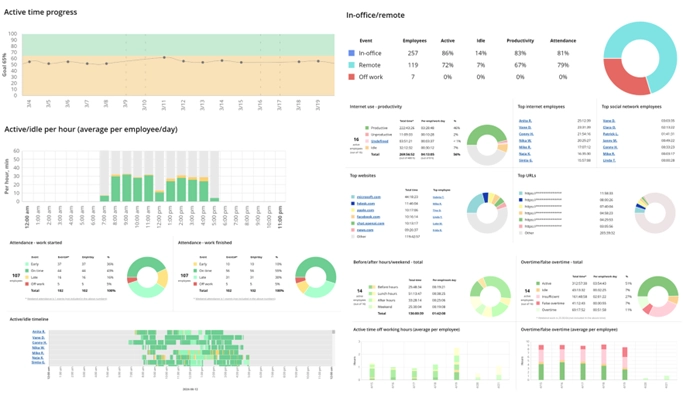Click the Top websites donut chart
Screen dimensions: 684x396
pos(487,213)
